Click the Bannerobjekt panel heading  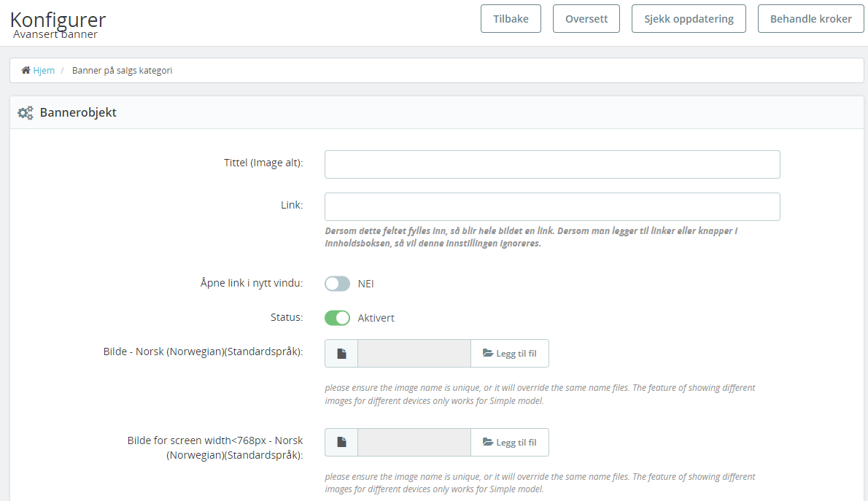coord(78,112)
